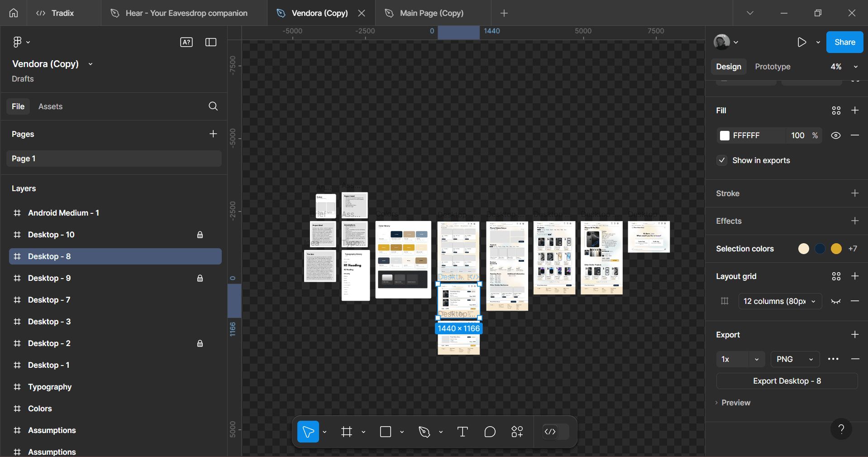The width and height of the screenshot is (868, 457).
Task: Toggle Show in exports checkbox
Action: pyautogui.click(x=722, y=160)
